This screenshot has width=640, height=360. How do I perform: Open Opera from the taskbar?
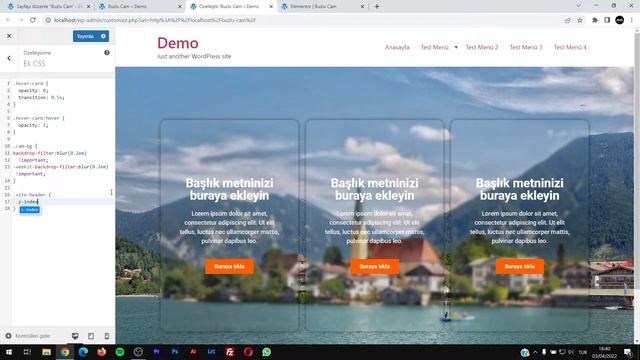[248, 352]
